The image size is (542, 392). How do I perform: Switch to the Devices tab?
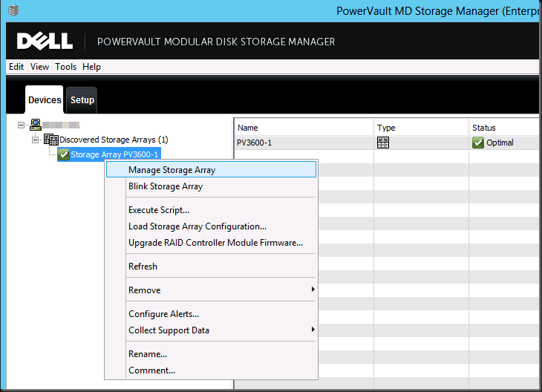click(45, 100)
